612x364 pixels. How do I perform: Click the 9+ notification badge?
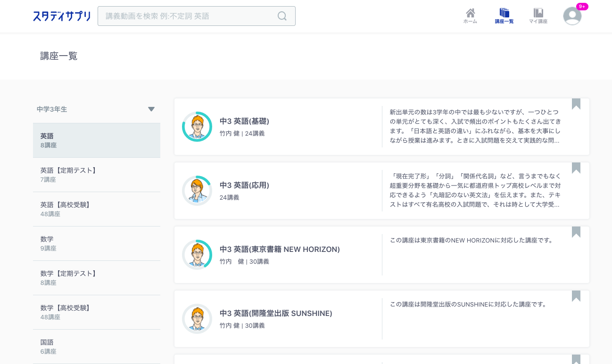582,7
